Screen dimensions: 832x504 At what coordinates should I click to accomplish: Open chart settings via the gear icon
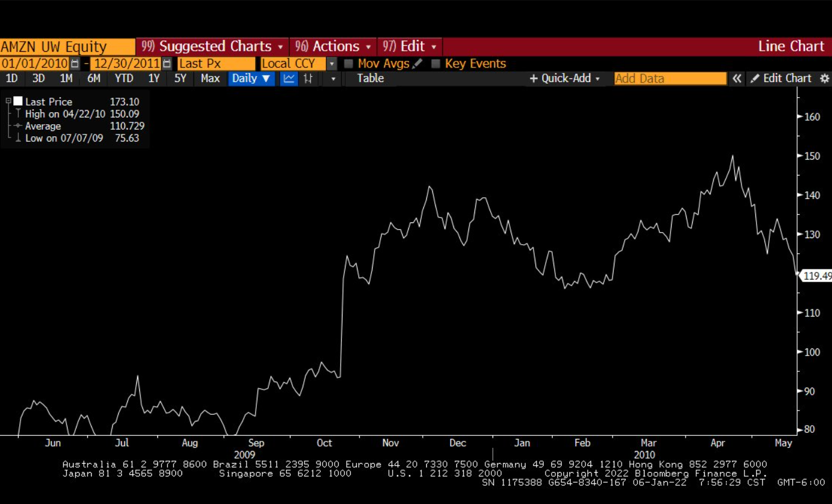(824, 78)
